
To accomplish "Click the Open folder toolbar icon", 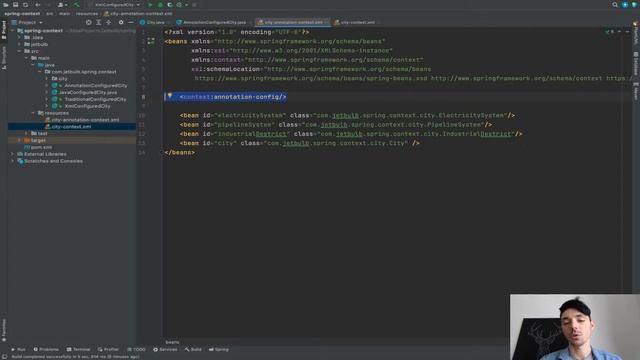I will pyautogui.click(x=6, y=4).
